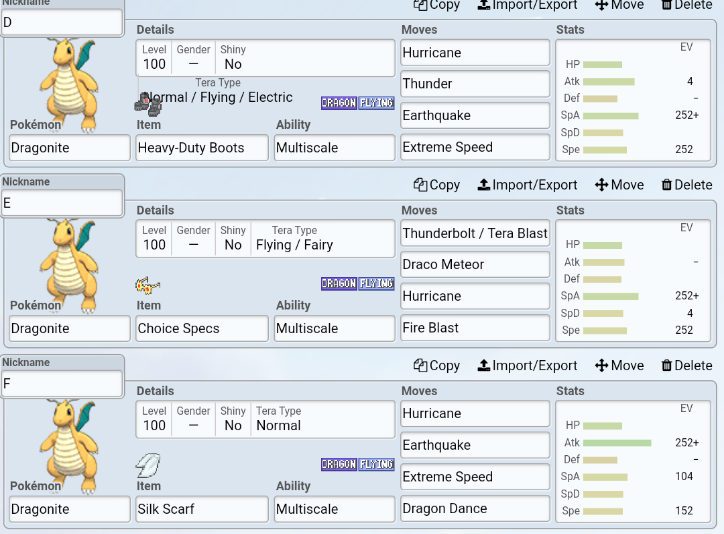Select Multiscale ability on Dragonite F

pyautogui.click(x=335, y=509)
